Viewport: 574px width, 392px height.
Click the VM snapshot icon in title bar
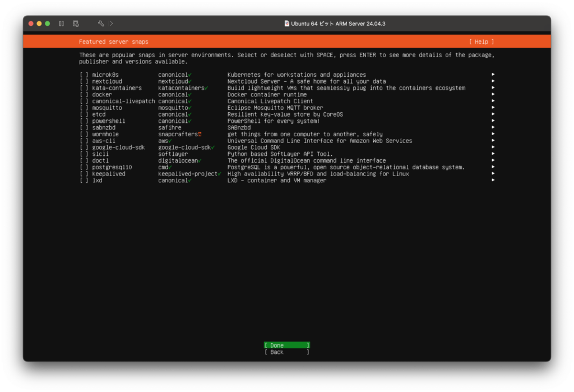click(75, 24)
